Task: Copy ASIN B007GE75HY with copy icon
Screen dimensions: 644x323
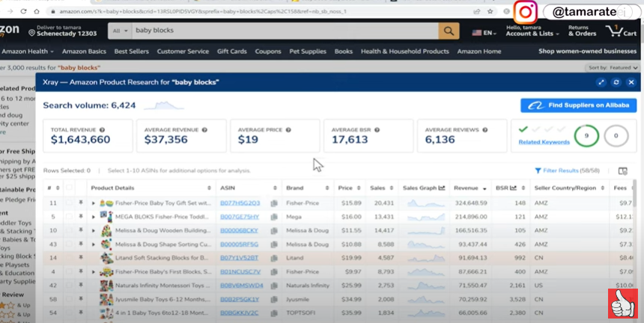Action: (x=274, y=217)
